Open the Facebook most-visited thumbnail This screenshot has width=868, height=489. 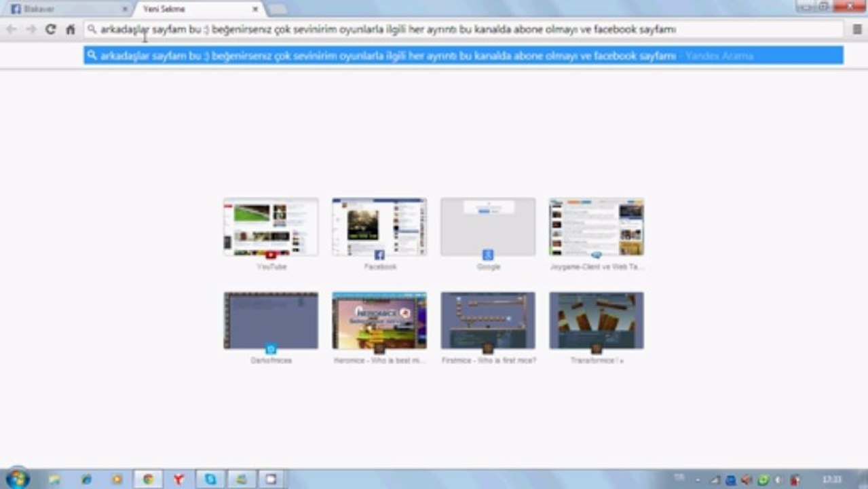click(379, 227)
